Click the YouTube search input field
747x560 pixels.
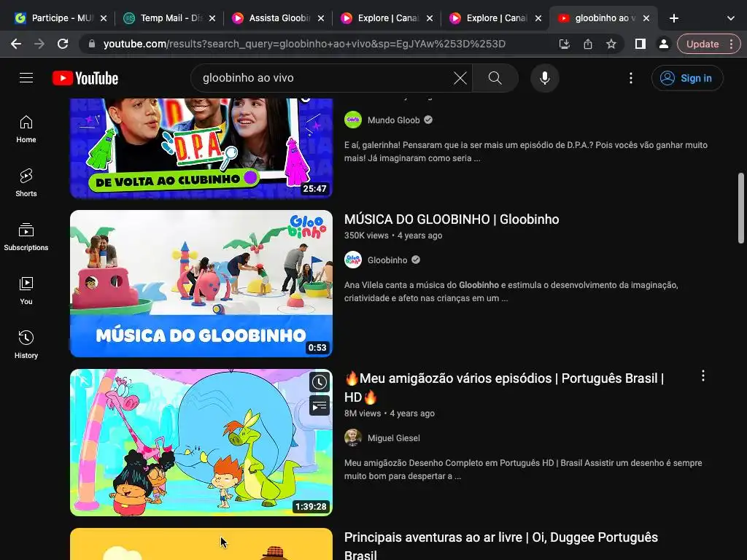324,78
